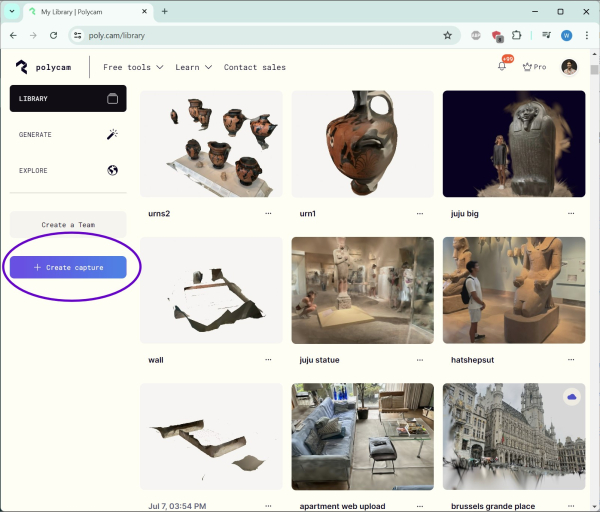Click the Polycam logo icon

click(22, 67)
